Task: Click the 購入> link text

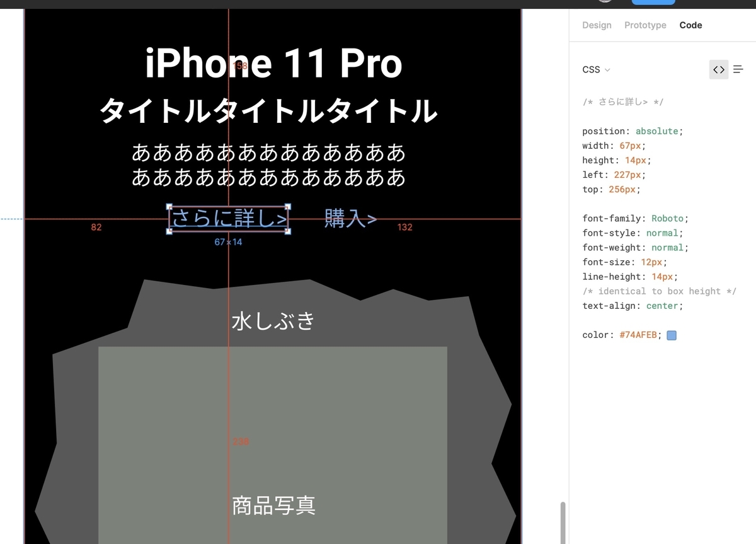Action: (x=351, y=219)
